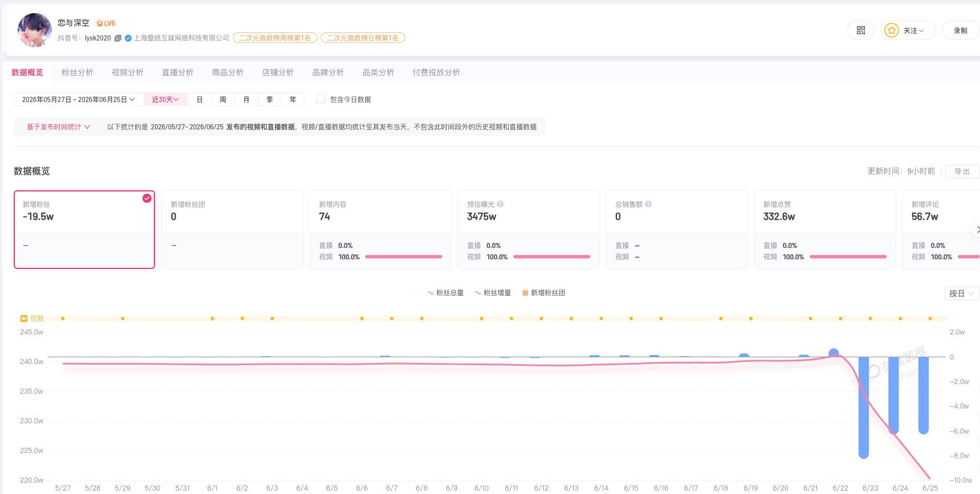Image resolution: width=980 pixels, height=494 pixels.
Task: Click the 332.6w value in 新增点赞
Action: click(x=779, y=217)
